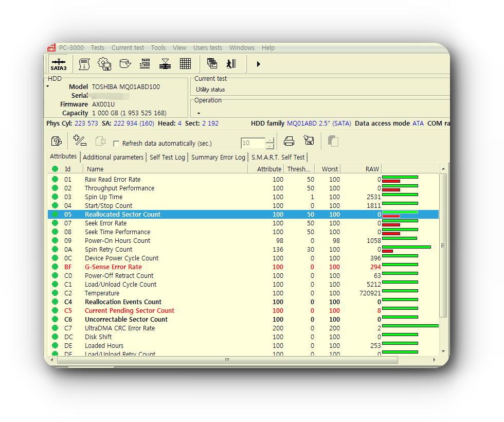Open the Tests menu
Screen dimensions: 504x422
coord(97,47)
